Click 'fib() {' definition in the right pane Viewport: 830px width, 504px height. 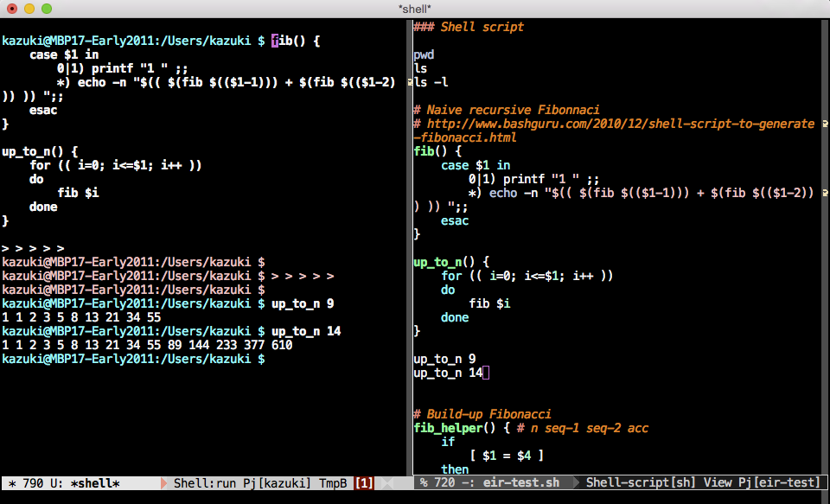[437, 151]
